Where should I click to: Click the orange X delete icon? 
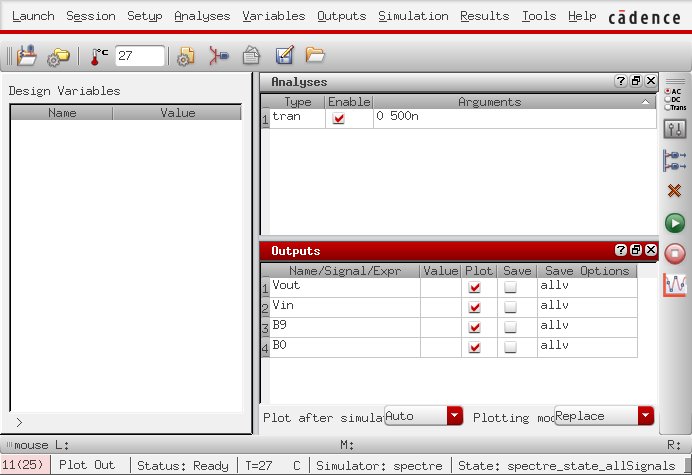pos(675,190)
